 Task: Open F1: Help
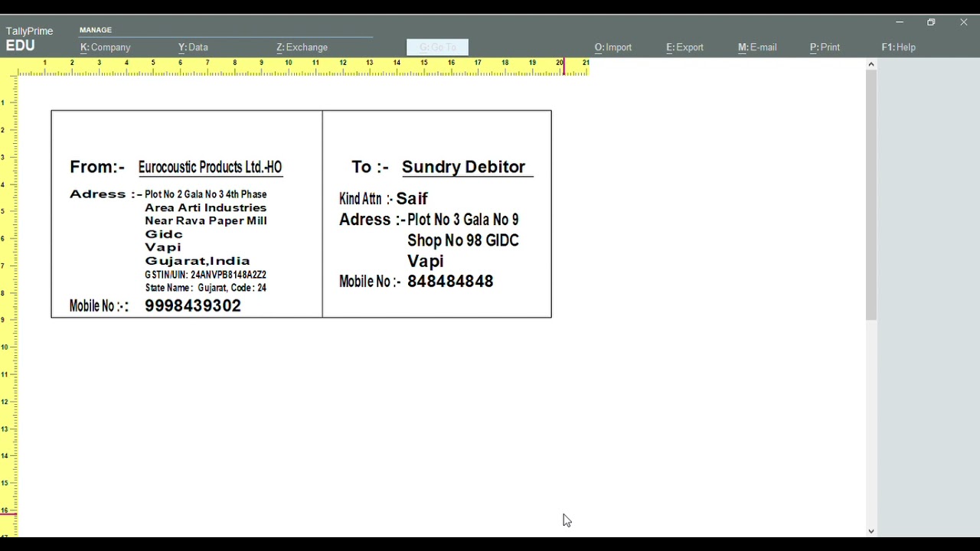(898, 47)
